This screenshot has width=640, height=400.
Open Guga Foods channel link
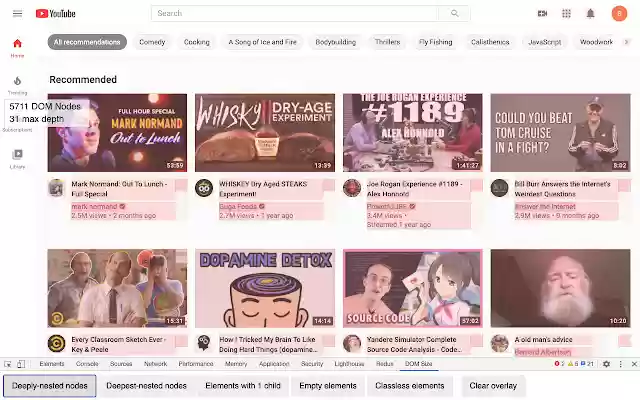pyautogui.click(x=238, y=207)
